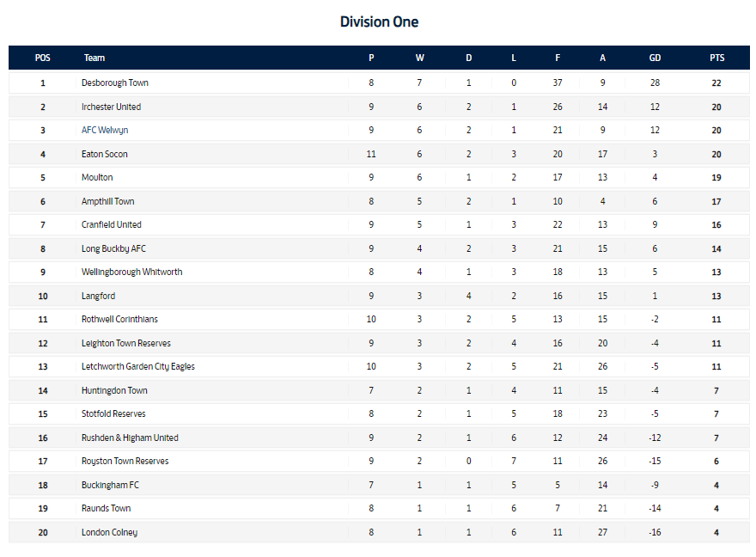This screenshot has height=557, width=756.
Task: Click the W wins column header
Action: tap(419, 58)
